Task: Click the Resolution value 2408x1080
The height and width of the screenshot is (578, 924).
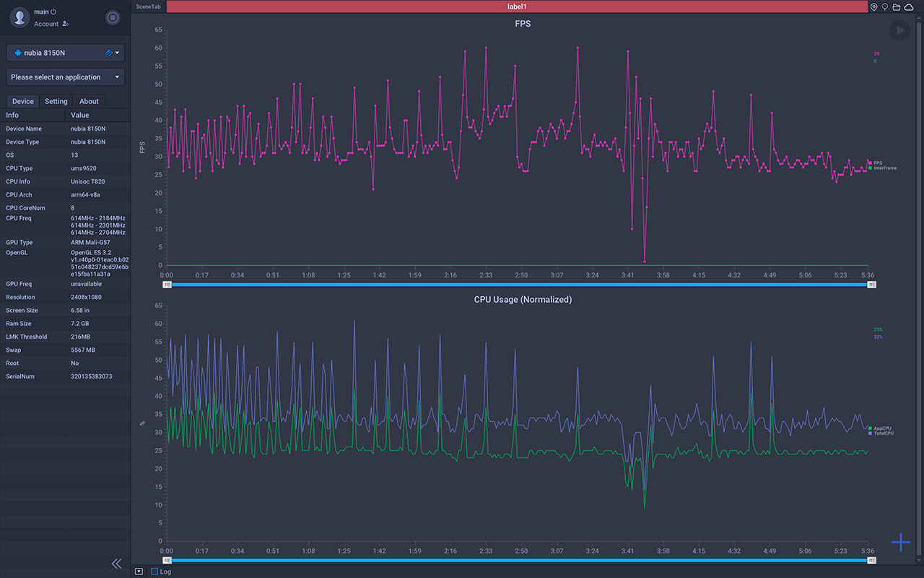Action: click(86, 297)
